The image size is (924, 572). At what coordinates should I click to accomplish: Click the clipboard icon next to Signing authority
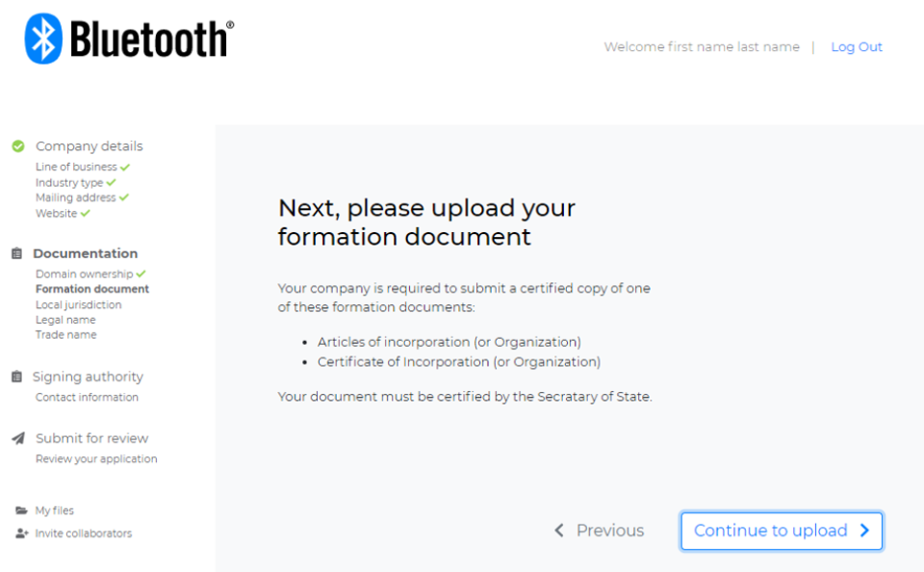[x=17, y=377]
